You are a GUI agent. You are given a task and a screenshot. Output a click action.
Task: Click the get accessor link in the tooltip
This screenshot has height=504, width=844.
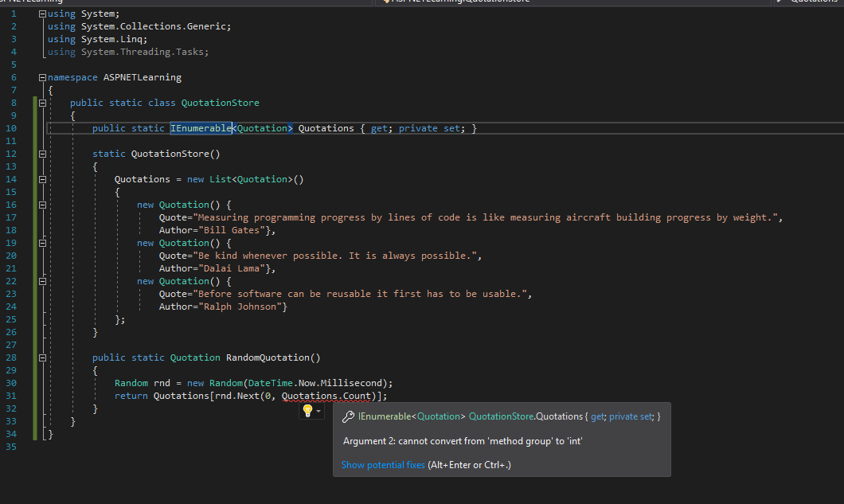(596, 415)
